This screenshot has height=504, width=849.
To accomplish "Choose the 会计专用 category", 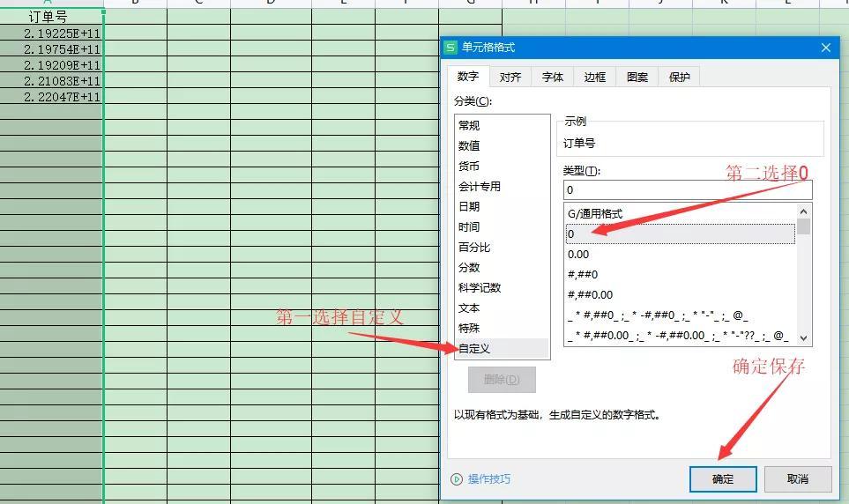I will tap(502, 186).
